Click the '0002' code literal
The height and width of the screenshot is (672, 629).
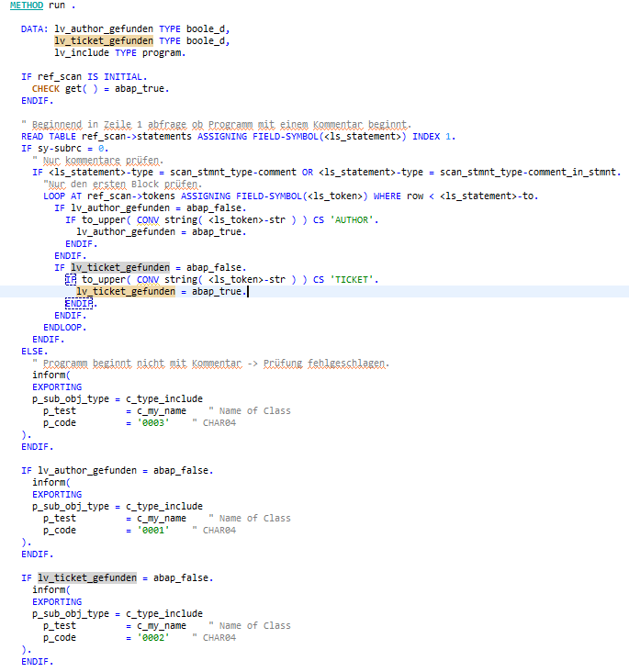point(153,639)
